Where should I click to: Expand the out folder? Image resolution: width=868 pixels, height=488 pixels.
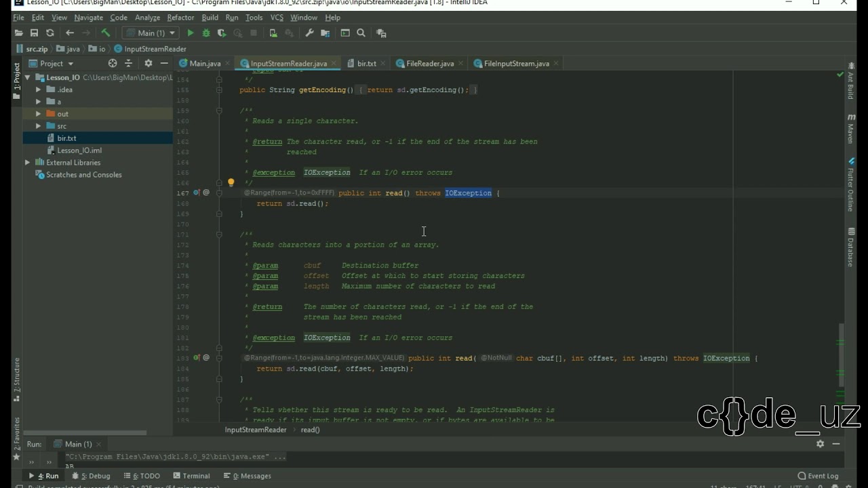(39, 114)
